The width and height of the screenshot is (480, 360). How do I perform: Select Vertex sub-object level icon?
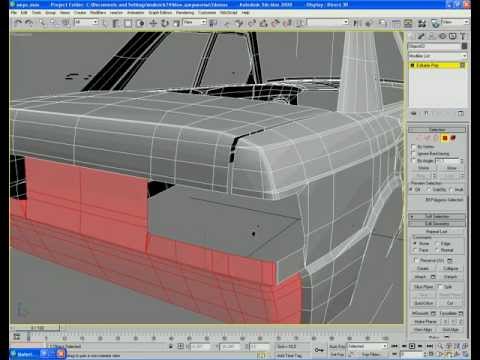[x=419, y=138]
